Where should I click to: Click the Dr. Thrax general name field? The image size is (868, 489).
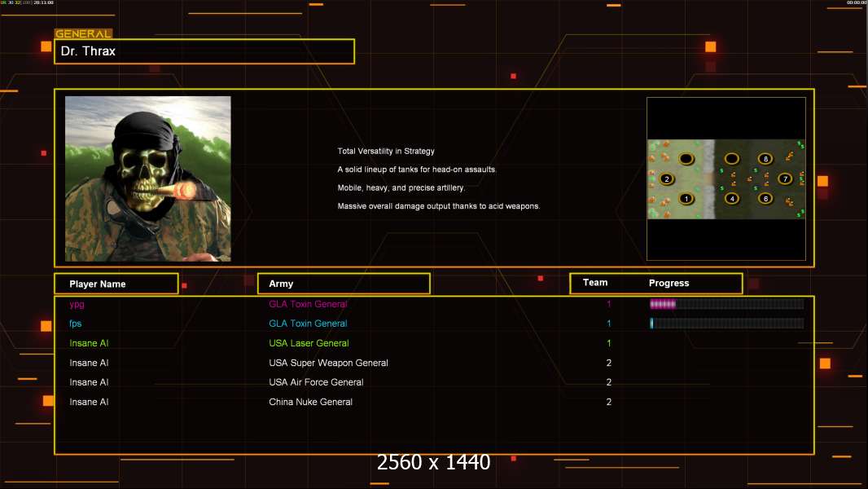point(204,51)
